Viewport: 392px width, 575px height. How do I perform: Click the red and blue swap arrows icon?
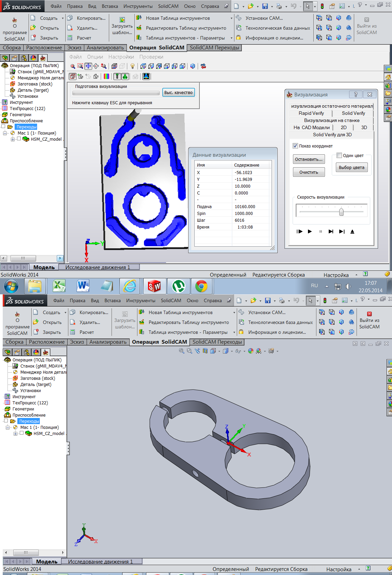coord(203,66)
